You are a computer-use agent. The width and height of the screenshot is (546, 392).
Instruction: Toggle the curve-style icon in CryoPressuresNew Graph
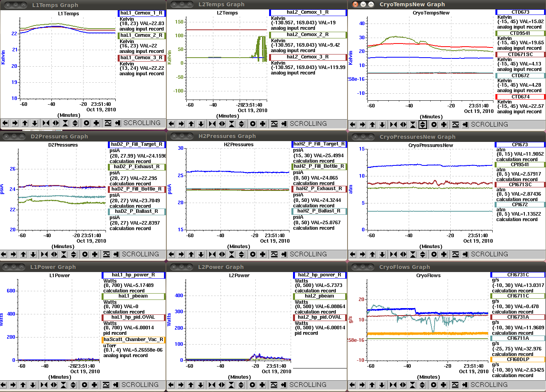455,254
